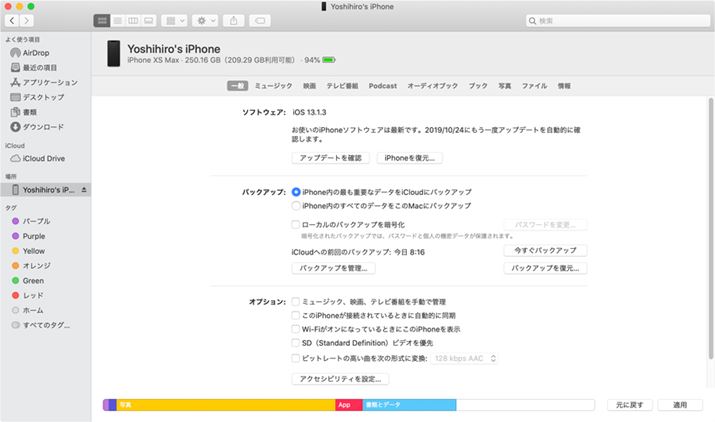Check convert higher bit rate songs checkbox
This screenshot has height=422, width=715.
295,358
